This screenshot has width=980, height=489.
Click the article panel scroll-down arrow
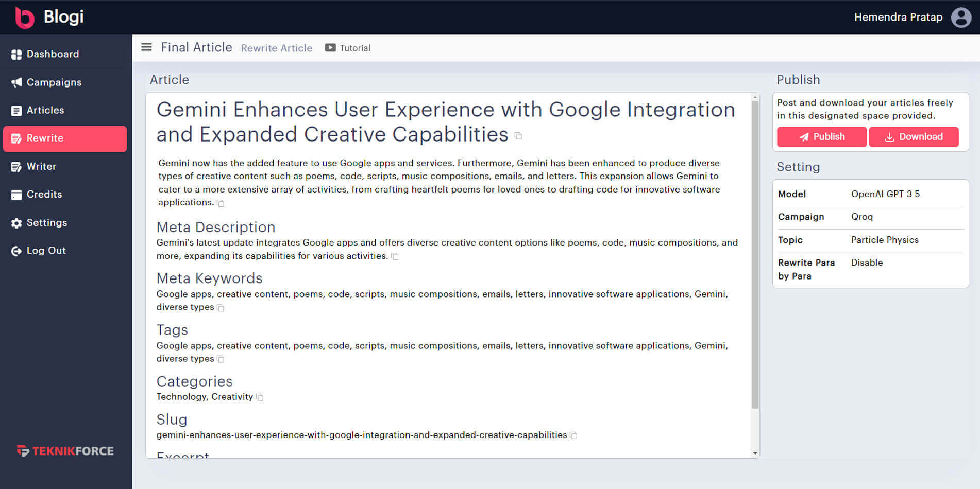pyautogui.click(x=755, y=453)
